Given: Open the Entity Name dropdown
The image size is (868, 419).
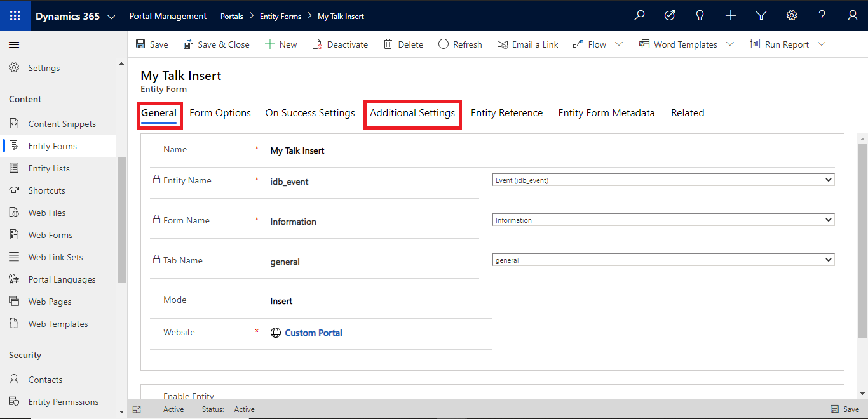Looking at the screenshot, I should coord(663,180).
